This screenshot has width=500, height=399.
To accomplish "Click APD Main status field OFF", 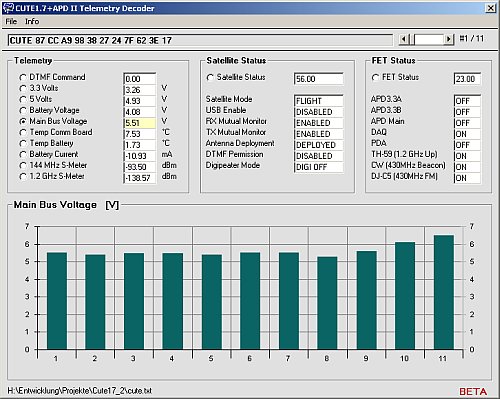I will click(467, 123).
